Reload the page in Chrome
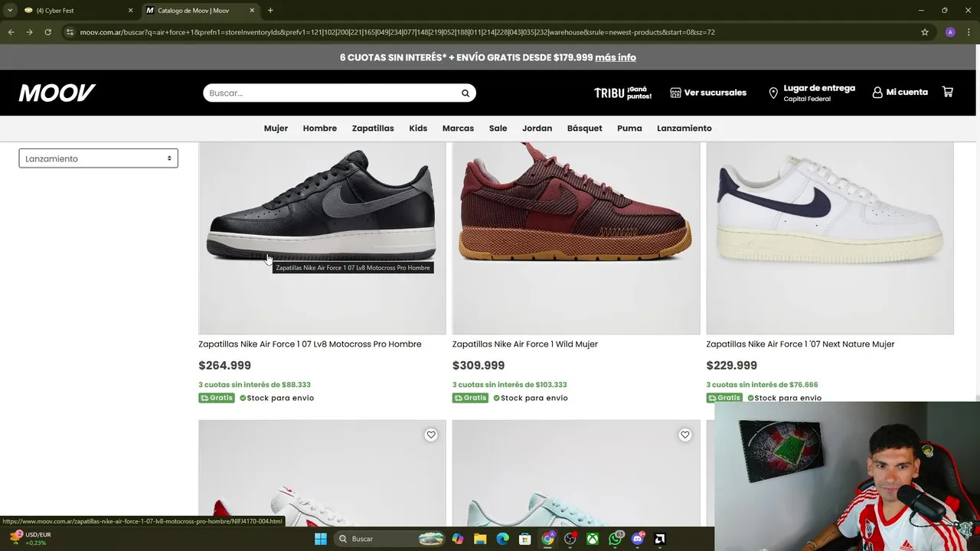This screenshot has height=551, width=980. (x=47, y=32)
